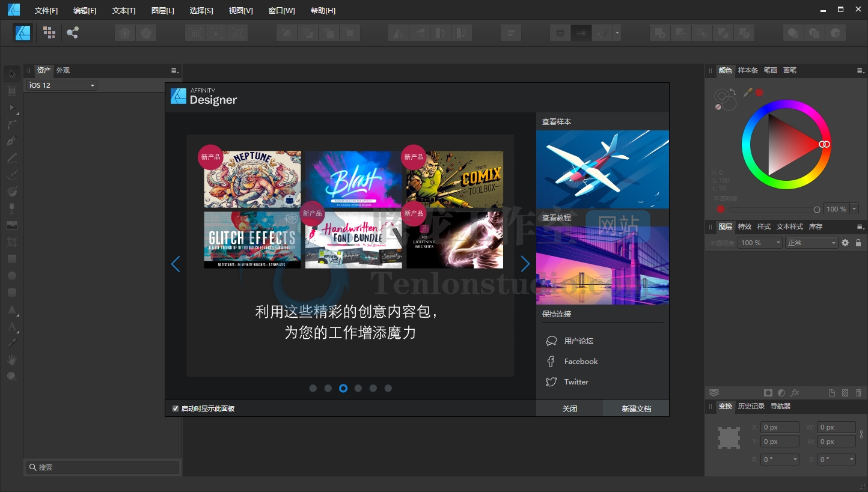This screenshot has width=868, height=492.
Task: Select the Color Picker tool in tool strip
Action: [x=12, y=343]
